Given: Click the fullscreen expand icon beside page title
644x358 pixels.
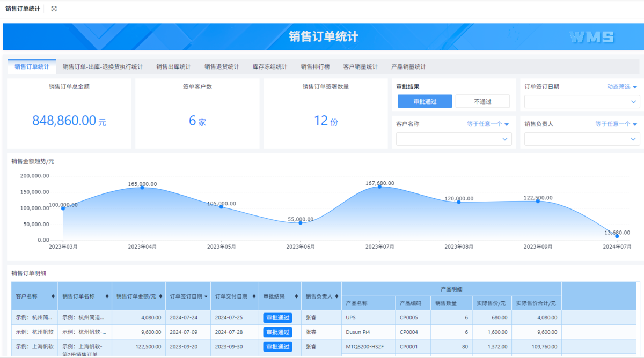Looking at the screenshot, I should [54, 9].
